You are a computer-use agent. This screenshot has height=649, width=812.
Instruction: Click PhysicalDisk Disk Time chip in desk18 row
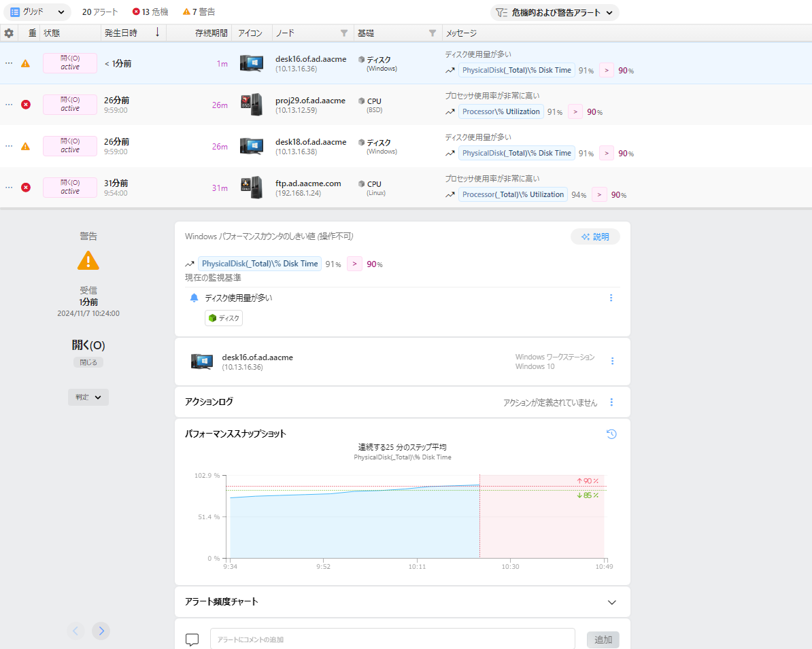pyautogui.click(x=516, y=153)
